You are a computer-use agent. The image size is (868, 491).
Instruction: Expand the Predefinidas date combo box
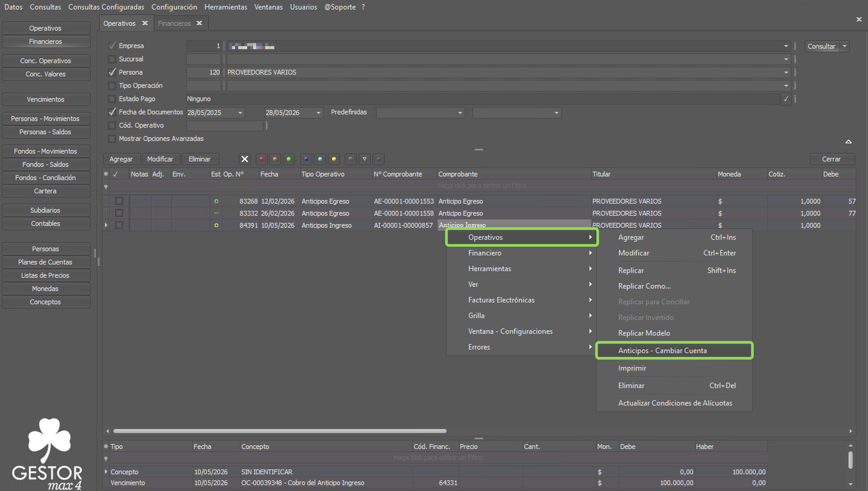pos(421,112)
